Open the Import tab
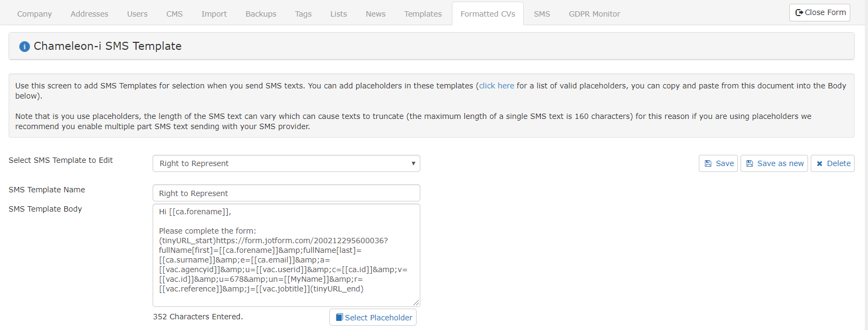868x330 pixels. tap(214, 14)
